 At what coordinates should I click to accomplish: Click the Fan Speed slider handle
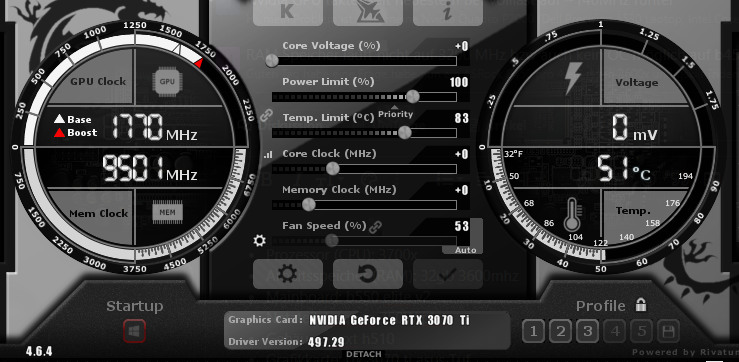[332, 240]
